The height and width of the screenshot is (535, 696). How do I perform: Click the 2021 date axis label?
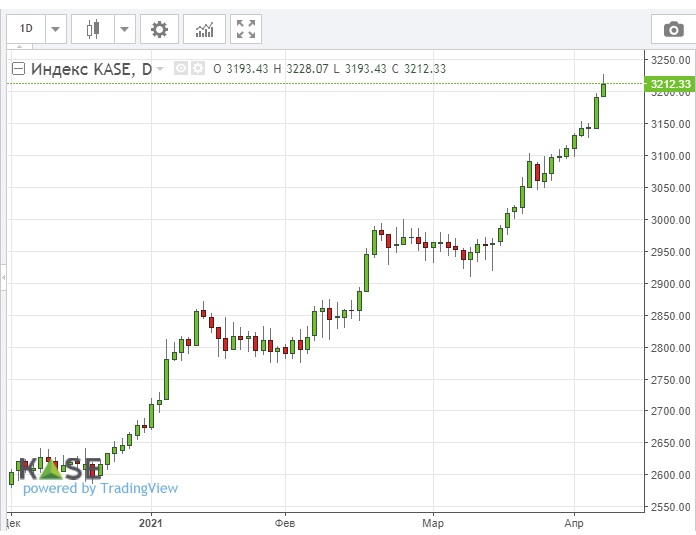[x=150, y=523]
